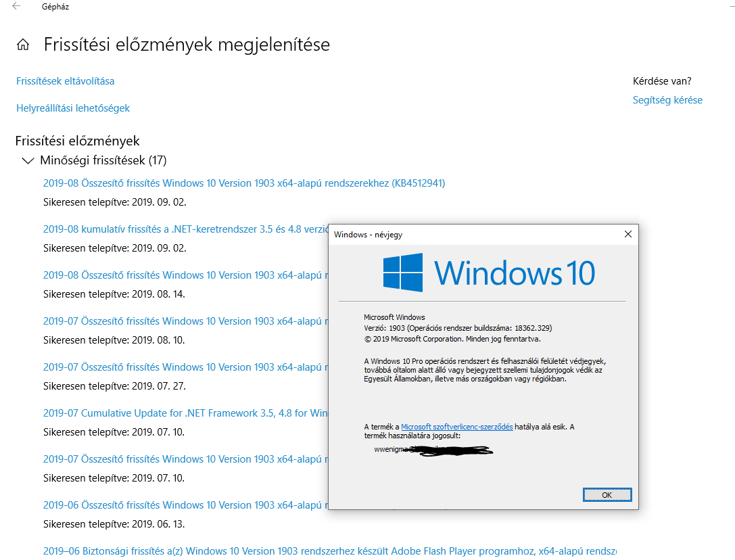Click the Windows 10 logo in dialog

(x=489, y=273)
